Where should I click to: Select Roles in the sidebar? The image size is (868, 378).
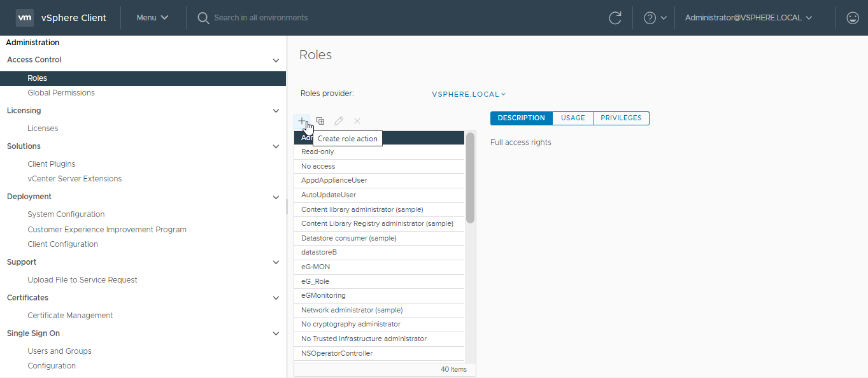coord(143,78)
